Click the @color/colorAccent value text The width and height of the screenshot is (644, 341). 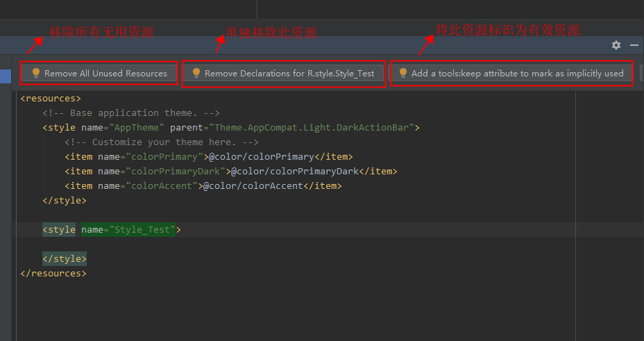[253, 186]
